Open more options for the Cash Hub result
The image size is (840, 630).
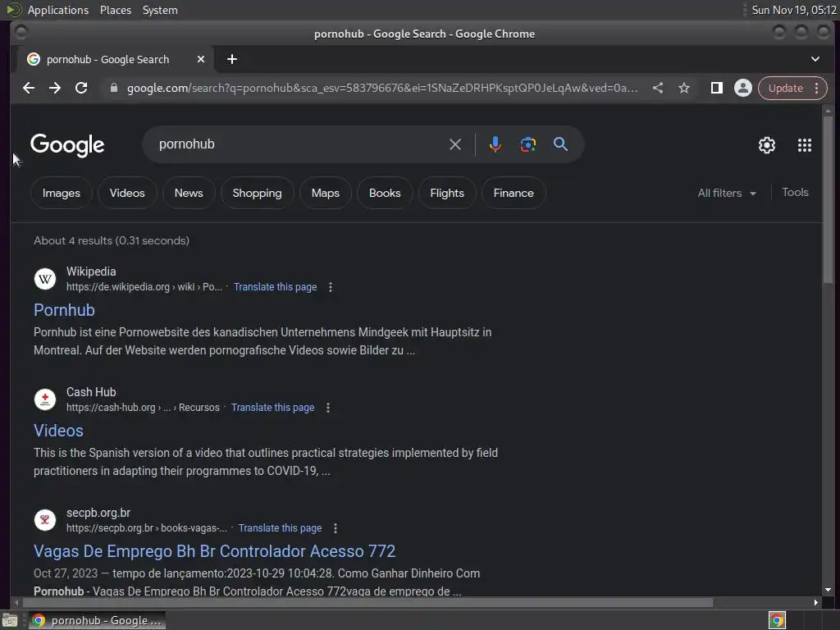tap(328, 408)
